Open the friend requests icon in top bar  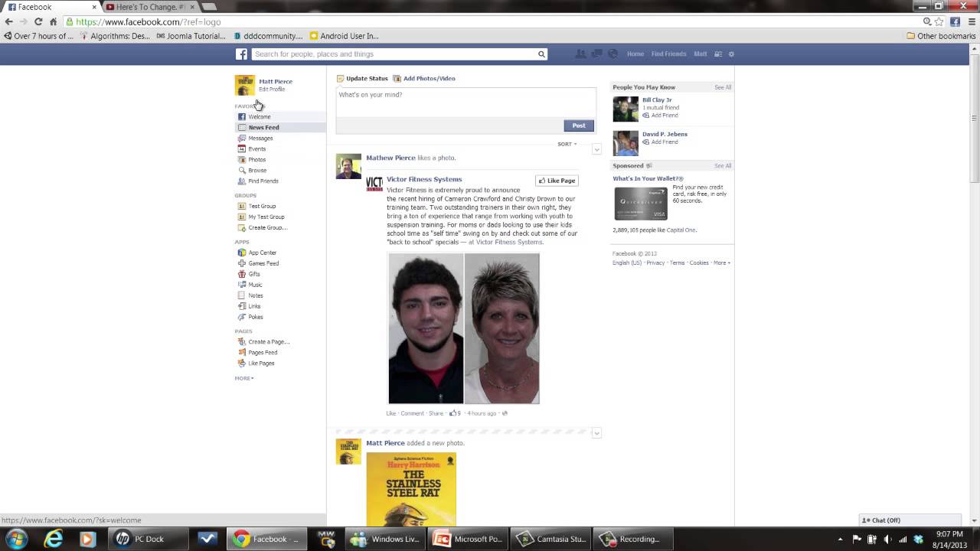[580, 54]
